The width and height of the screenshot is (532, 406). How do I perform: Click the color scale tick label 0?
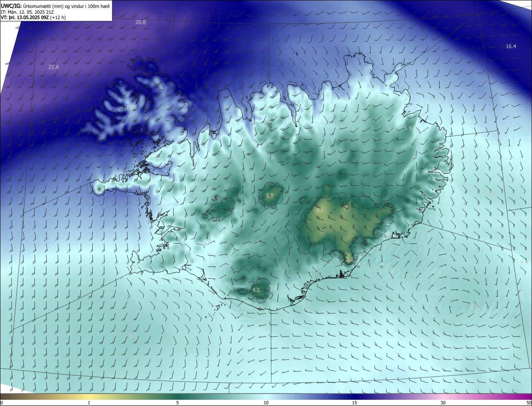point(2,403)
